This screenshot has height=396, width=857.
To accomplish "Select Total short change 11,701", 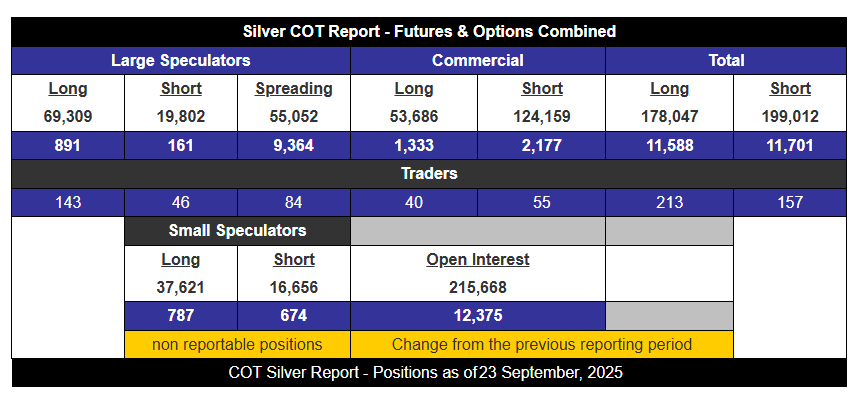I will coord(790,145).
